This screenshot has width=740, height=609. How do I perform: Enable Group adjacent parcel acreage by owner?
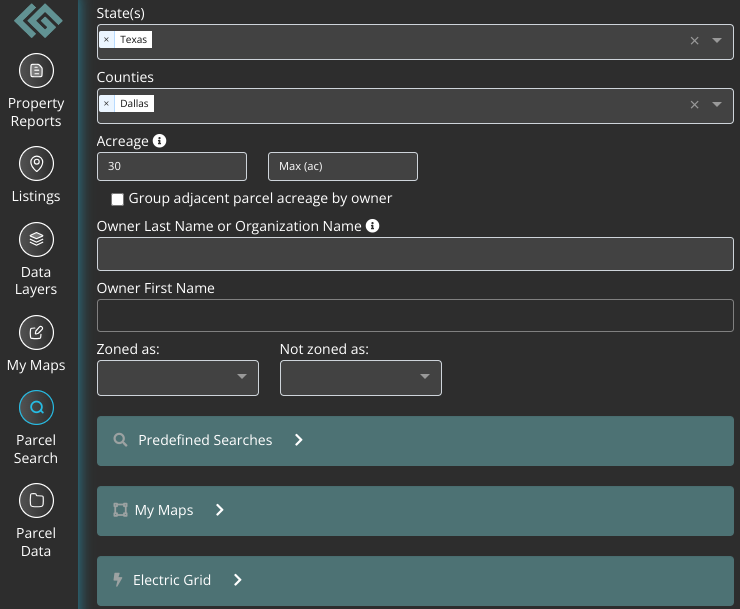pyautogui.click(x=118, y=199)
